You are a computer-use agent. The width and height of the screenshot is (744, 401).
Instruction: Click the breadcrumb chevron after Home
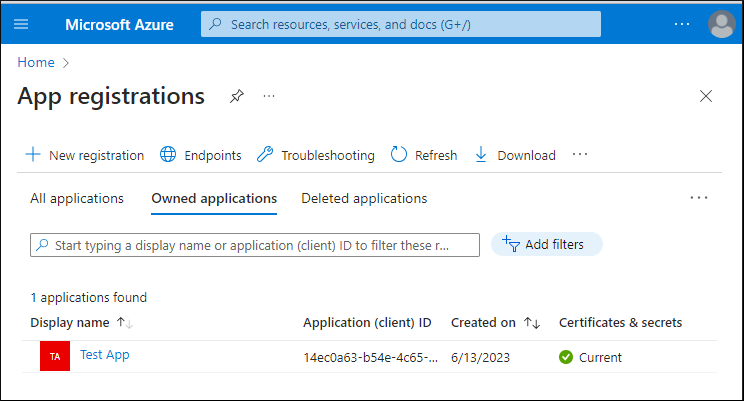(66, 63)
